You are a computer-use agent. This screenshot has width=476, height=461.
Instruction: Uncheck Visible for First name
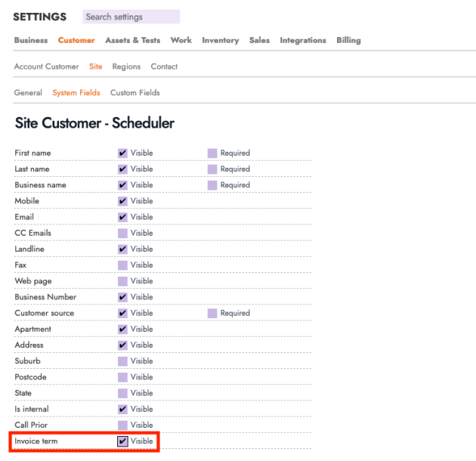[122, 153]
